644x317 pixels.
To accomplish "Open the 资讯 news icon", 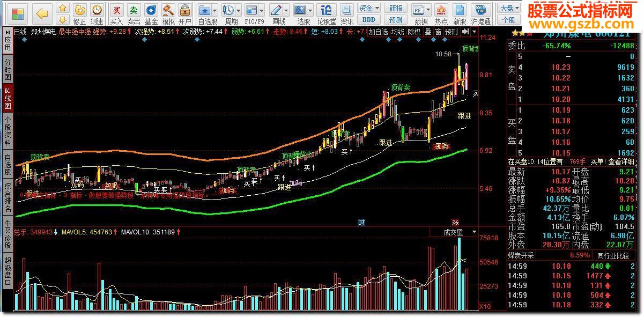I will pyautogui.click(x=347, y=10).
